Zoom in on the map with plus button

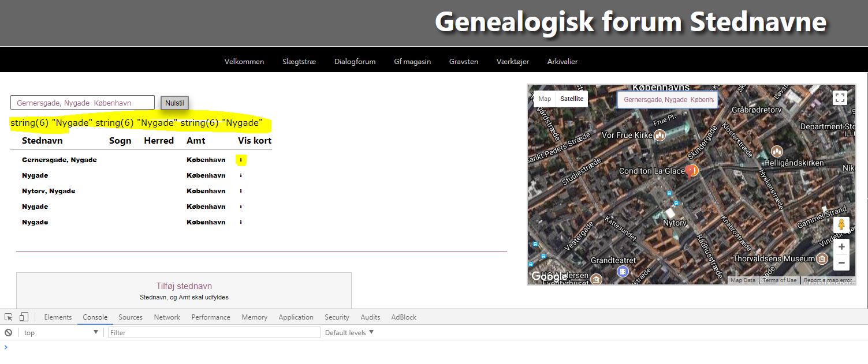841,247
